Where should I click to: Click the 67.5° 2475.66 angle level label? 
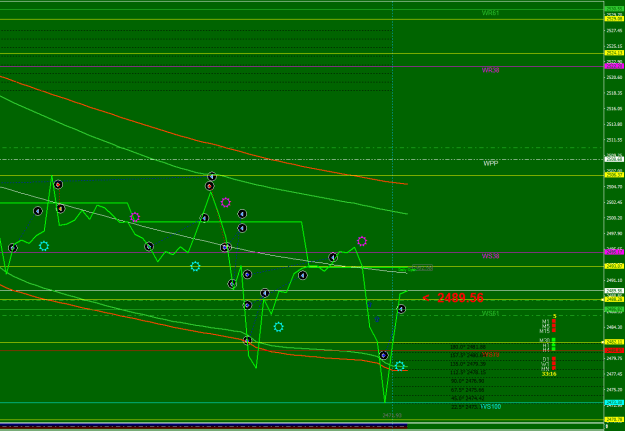click(467, 390)
